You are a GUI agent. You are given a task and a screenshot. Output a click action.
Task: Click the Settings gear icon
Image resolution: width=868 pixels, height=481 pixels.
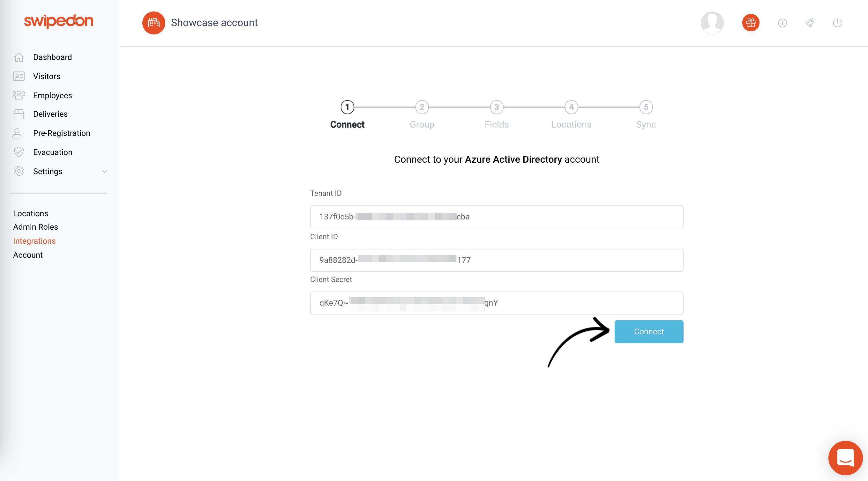19,172
